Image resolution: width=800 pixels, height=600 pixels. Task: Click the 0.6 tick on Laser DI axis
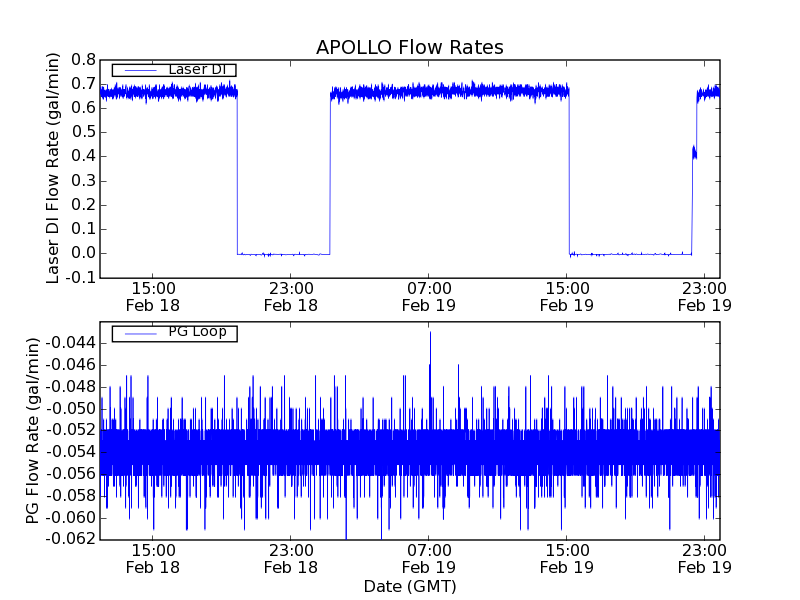[x=84, y=108]
